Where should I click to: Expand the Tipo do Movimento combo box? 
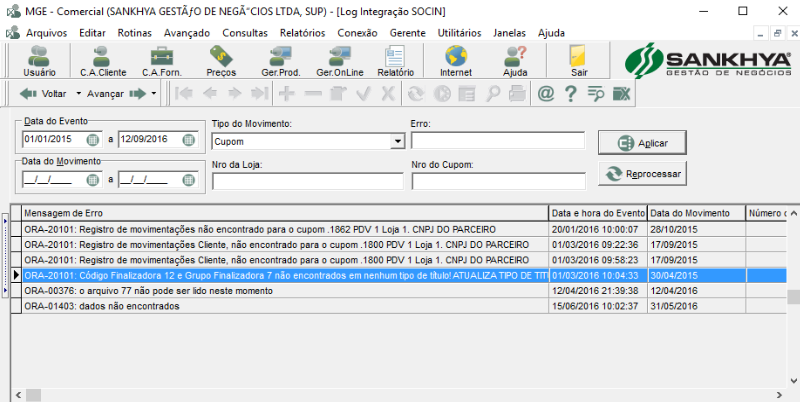click(x=397, y=141)
